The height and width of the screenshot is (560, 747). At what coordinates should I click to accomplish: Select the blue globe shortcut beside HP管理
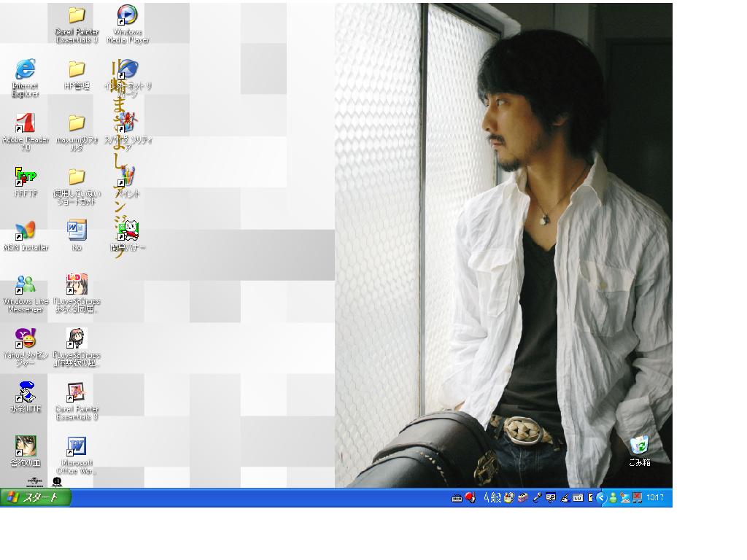tap(127, 69)
